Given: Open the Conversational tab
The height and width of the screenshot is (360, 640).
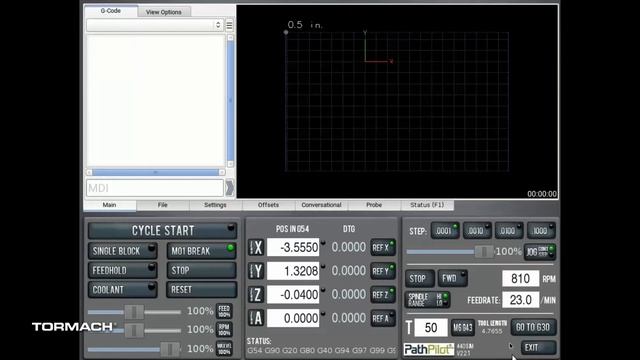Looking at the screenshot, I should tap(321, 205).
